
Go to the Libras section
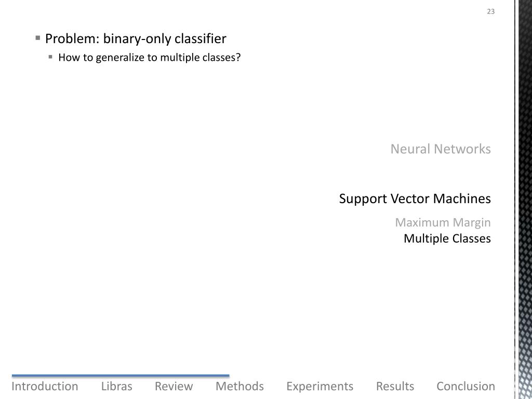(x=116, y=387)
